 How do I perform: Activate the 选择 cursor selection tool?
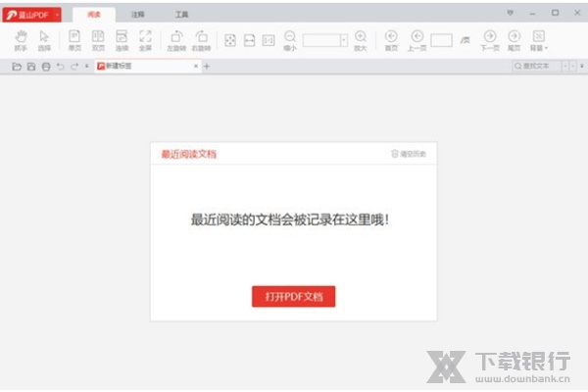pos(44,40)
